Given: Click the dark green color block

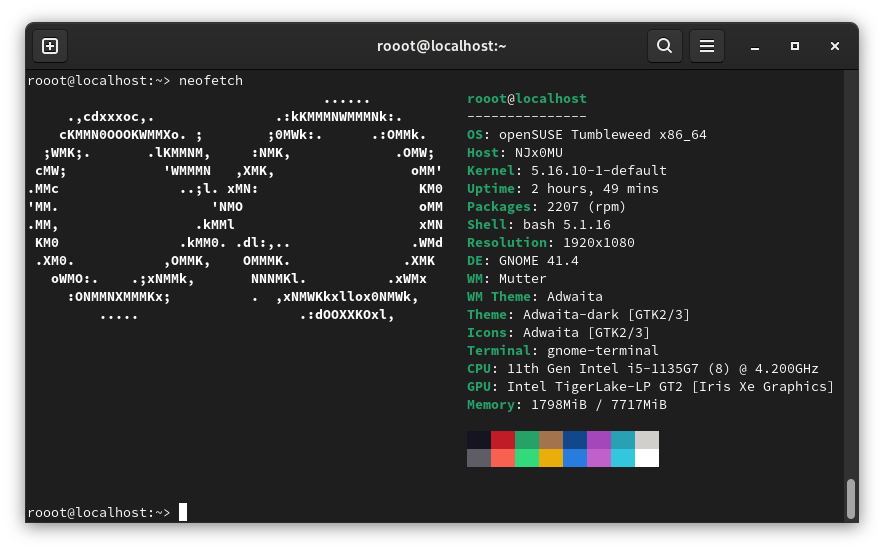Looking at the screenshot, I should tap(527, 440).
